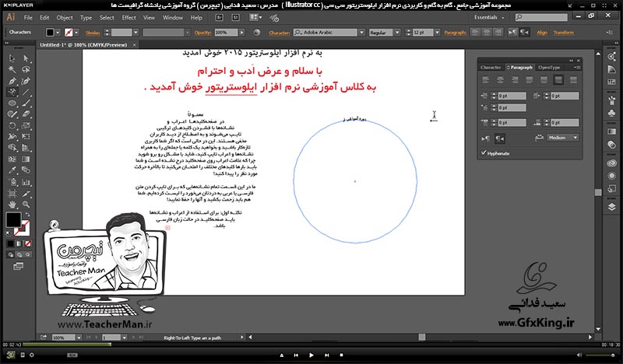Select the Free Transform tool
Screen dimensions: 623x364
pos(26,137)
